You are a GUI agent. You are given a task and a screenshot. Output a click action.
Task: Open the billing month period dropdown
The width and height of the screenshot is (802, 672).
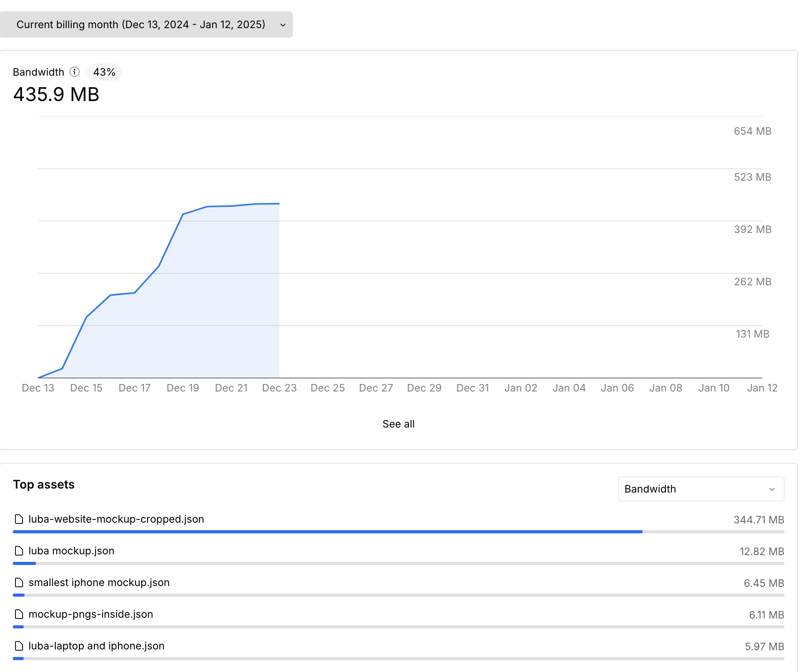point(146,25)
